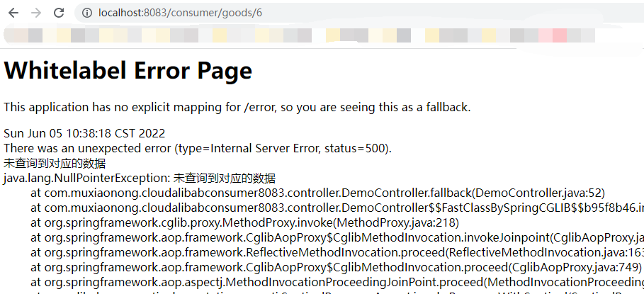The image size is (644, 294).
Task: Click the 'no explicit mapping for /error' sentence
Action: [237, 108]
